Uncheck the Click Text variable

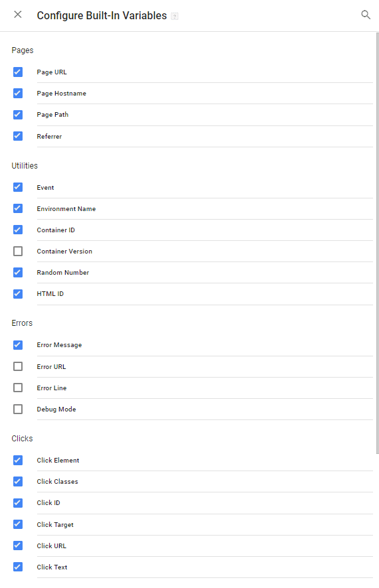click(18, 567)
